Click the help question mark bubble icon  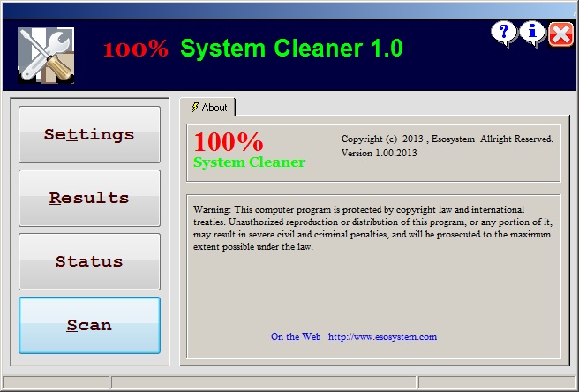tap(504, 34)
